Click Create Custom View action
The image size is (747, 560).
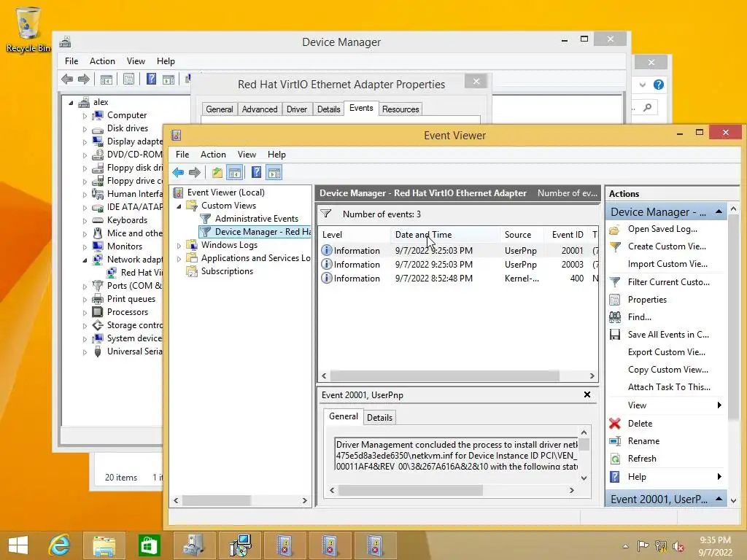(x=667, y=246)
